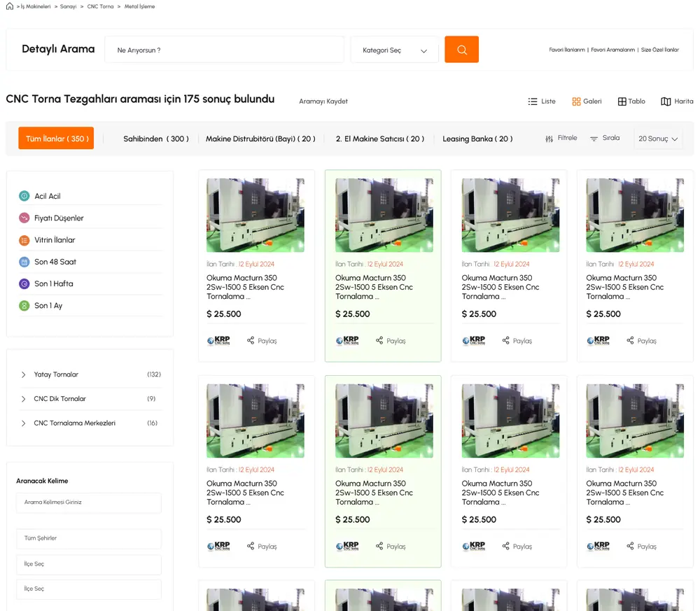The image size is (700, 611).
Task: Click the Metal İşleme breadcrumb link
Action: pyautogui.click(x=140, y=7)
